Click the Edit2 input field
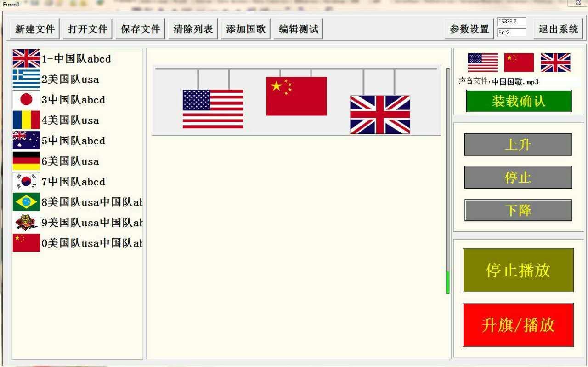This screenshot has width=588, height=367. coord(511,32)
